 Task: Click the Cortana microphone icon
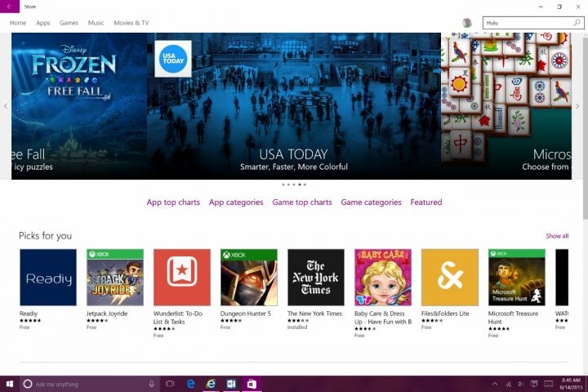(152, 384)
